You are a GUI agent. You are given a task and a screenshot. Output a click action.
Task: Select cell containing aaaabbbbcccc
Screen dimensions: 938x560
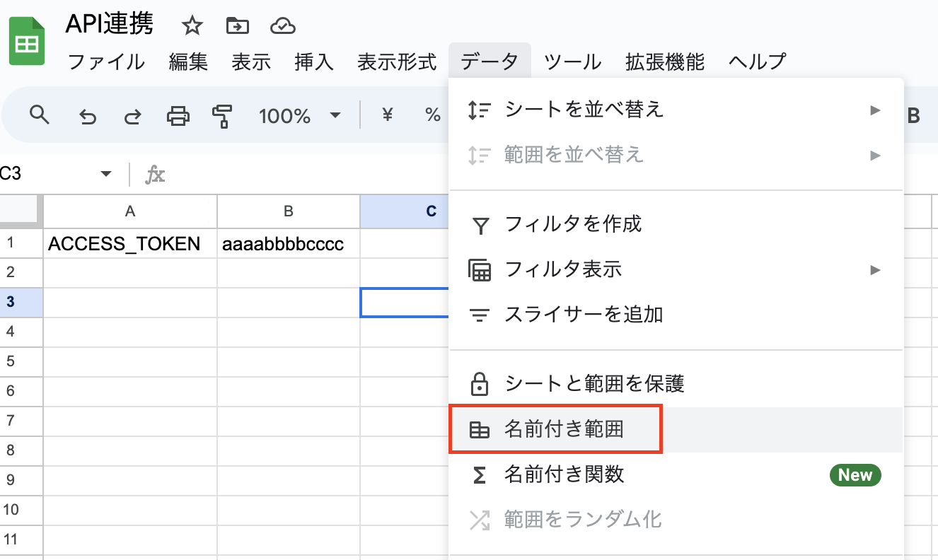(289, 244)
